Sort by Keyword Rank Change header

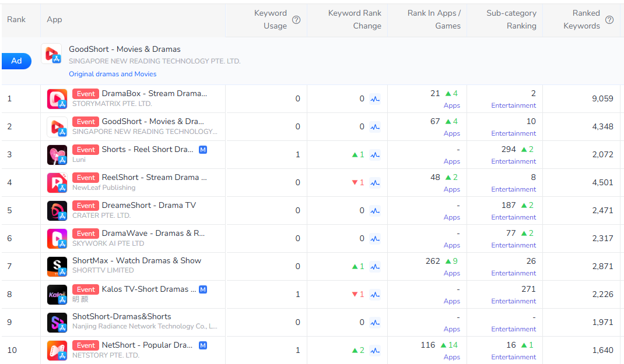point(355,19)
